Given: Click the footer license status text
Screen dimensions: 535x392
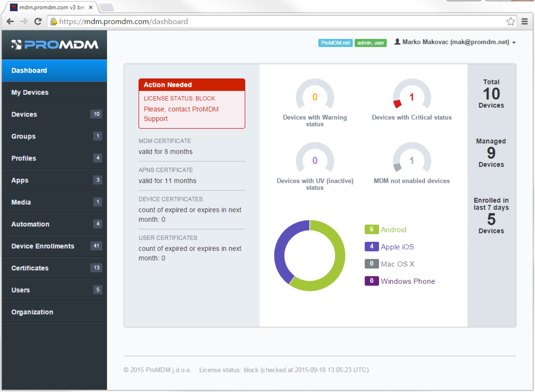Looking at the screenshot, I should tap(284, 370).
